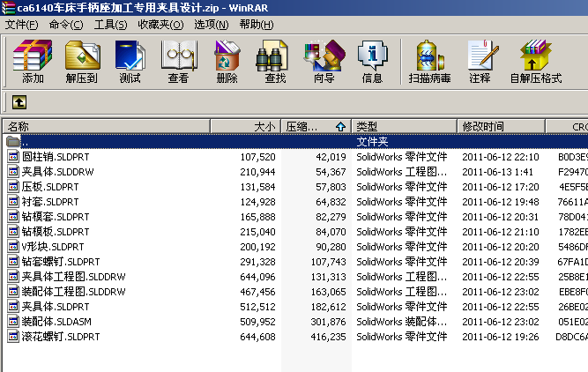Click the Delete (删除) toolbar icon

227,56
